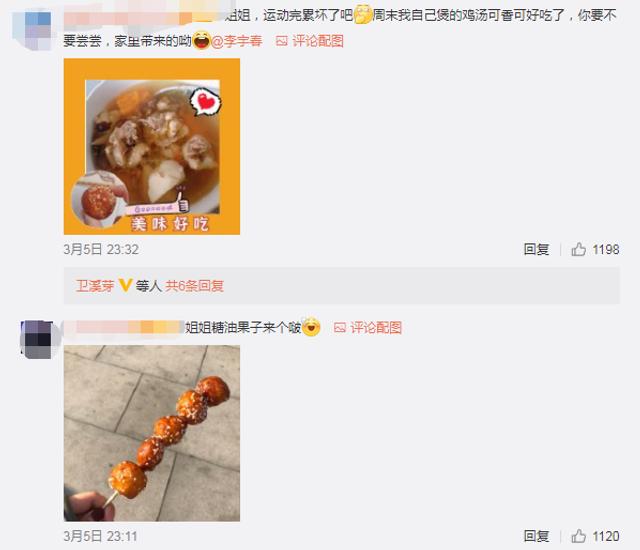
Task: Click the image icon beside first 评论配图
Action: 282,41
